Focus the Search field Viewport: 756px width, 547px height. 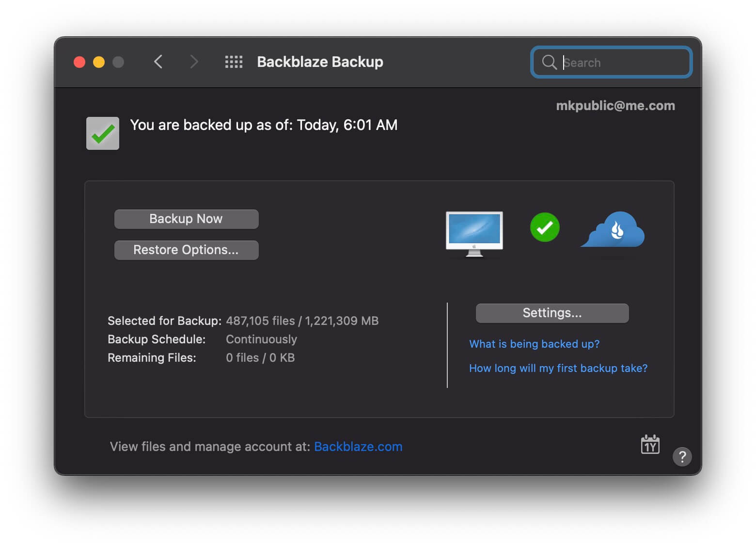(x=612, y=62)
